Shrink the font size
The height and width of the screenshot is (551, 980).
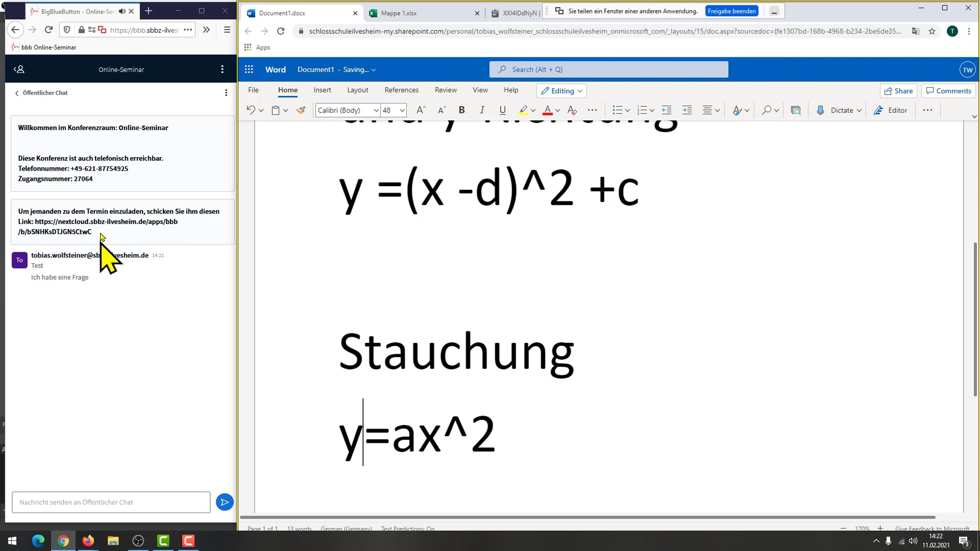click(x=441, y=110)
